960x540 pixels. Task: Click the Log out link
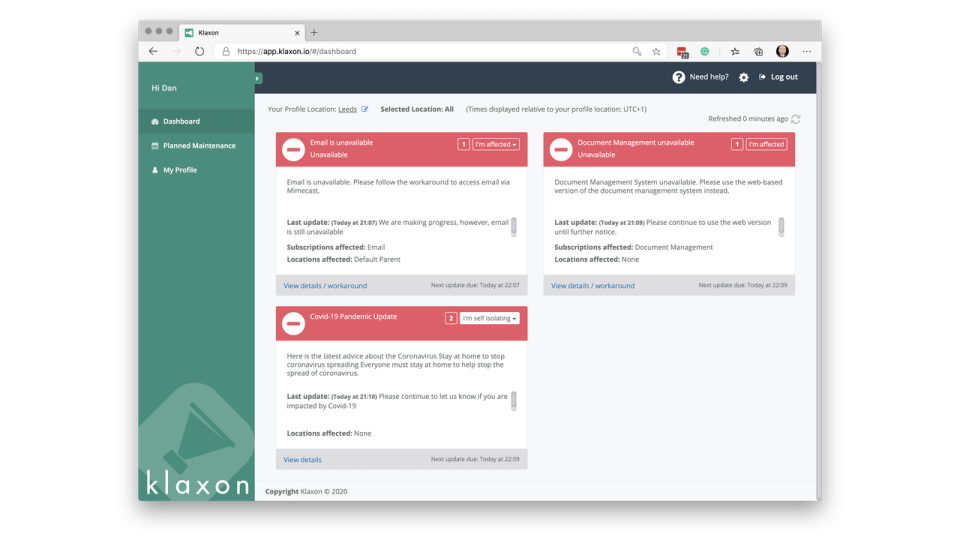[778, 77]
